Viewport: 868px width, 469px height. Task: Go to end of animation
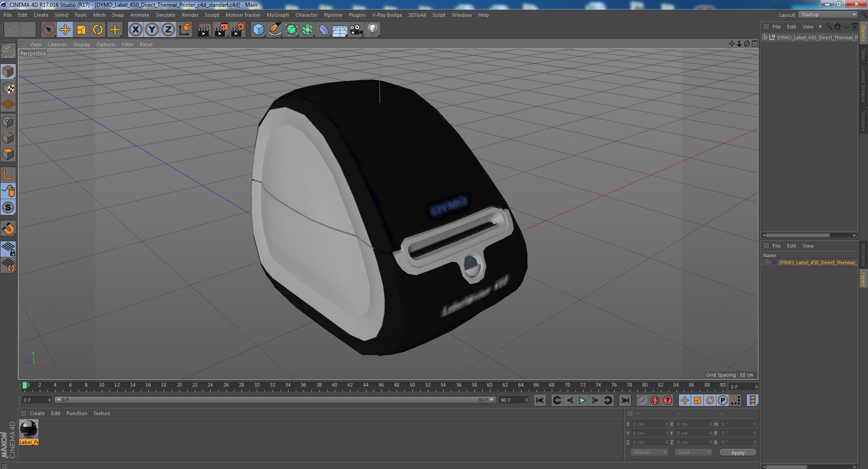tap(625, 400)
